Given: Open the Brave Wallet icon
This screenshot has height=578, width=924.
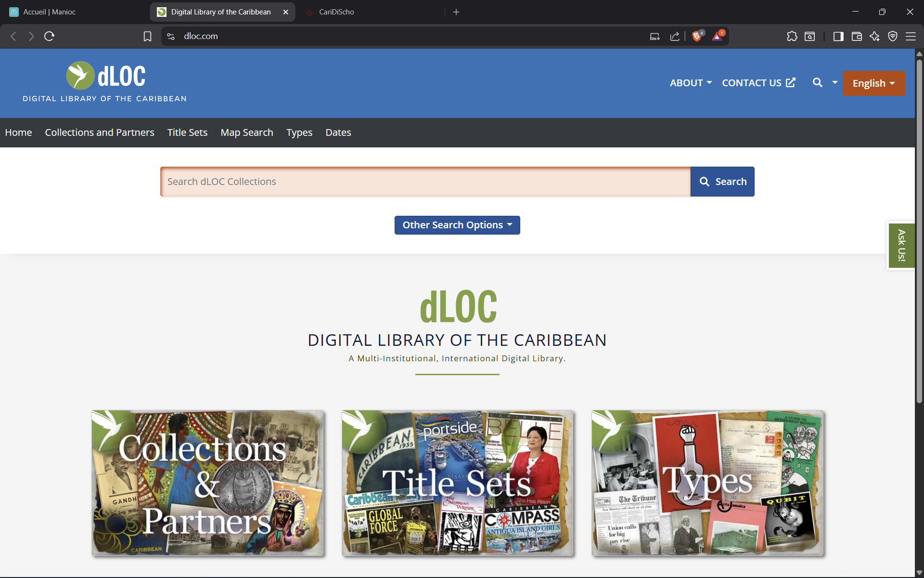Looking at the screenshot, I should [857, 36].
